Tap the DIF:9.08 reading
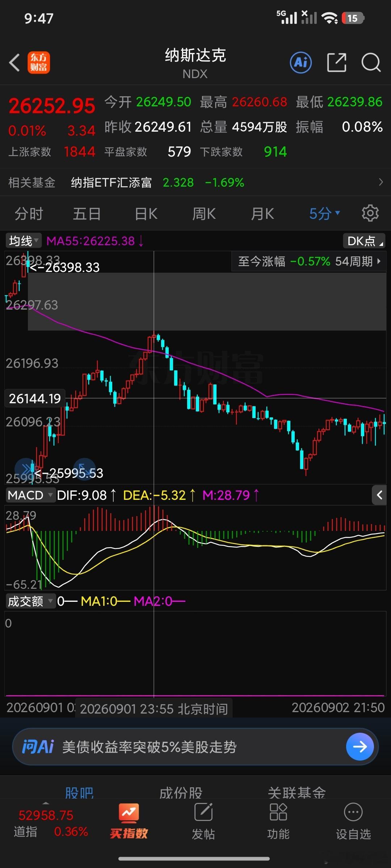391x868 pixels. click(87, 495)
